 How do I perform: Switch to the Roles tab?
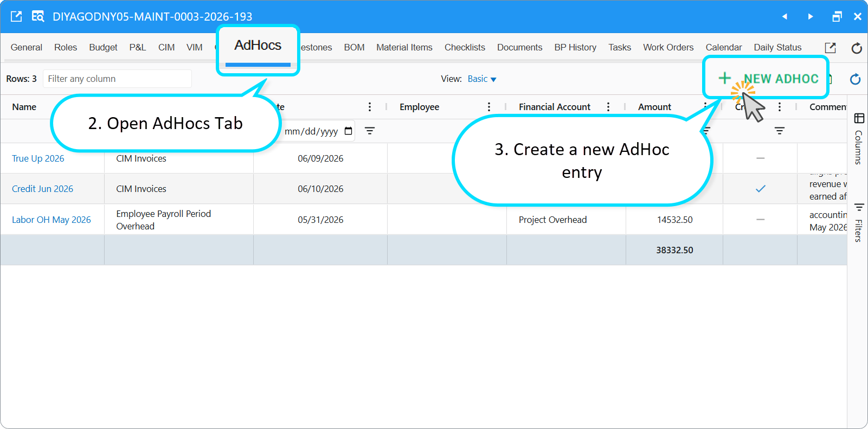click(x=66, y=47)
